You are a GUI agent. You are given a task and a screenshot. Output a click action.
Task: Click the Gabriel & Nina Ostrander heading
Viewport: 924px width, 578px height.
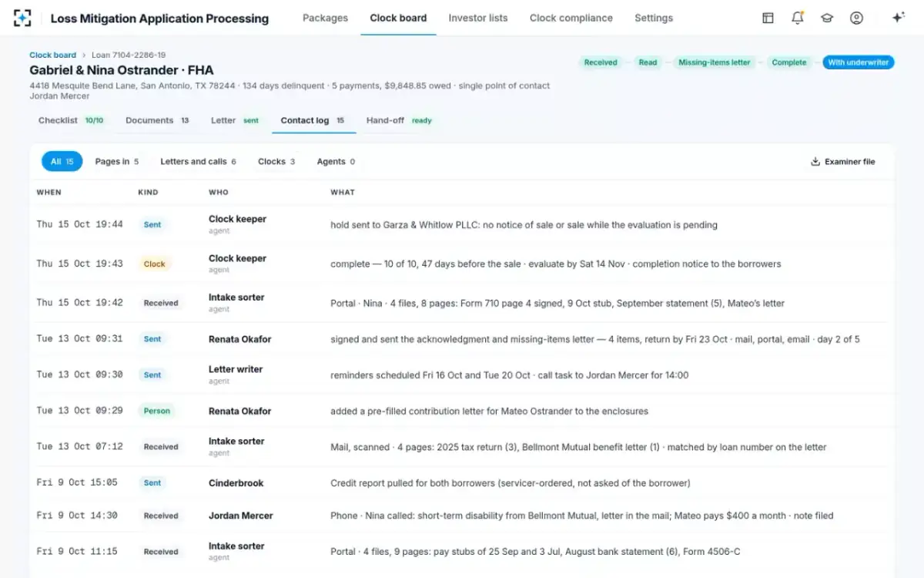(122, 70)
